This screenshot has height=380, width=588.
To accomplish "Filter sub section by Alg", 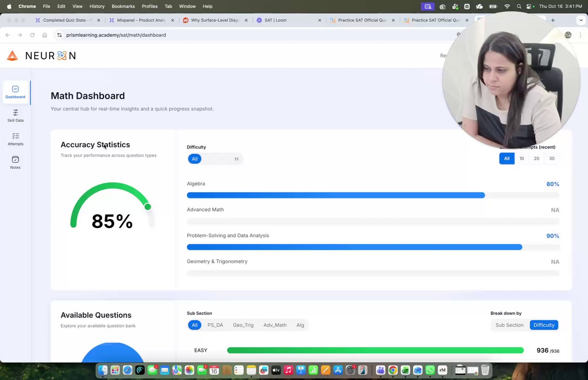I will click(x=300, y=325).
